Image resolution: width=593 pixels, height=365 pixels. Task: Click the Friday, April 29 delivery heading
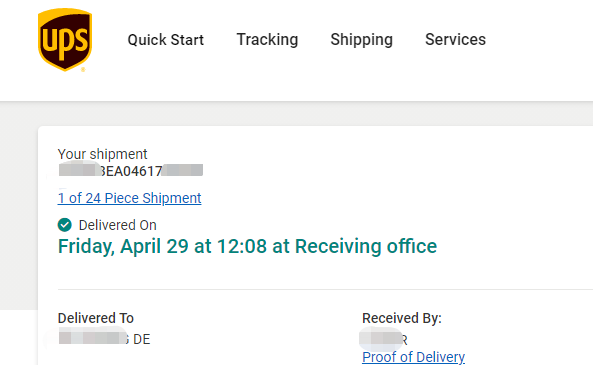point(247,247)
